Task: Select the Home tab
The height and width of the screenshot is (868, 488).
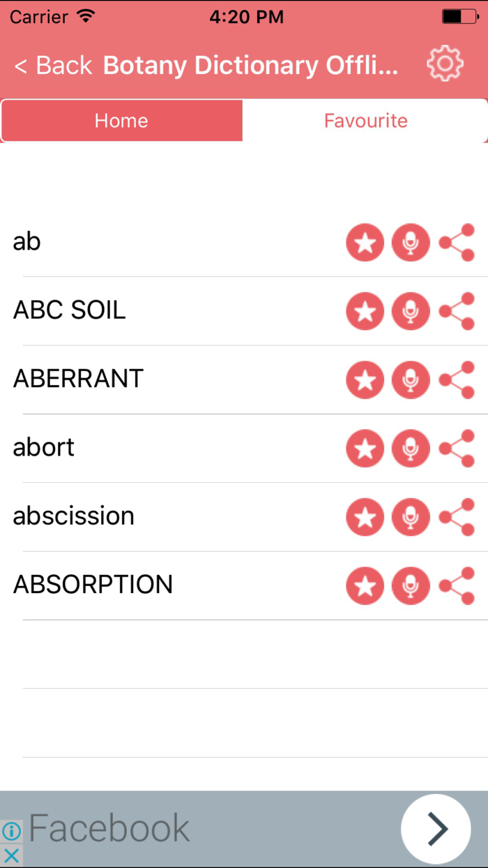Action: click(x=121, y=120)
